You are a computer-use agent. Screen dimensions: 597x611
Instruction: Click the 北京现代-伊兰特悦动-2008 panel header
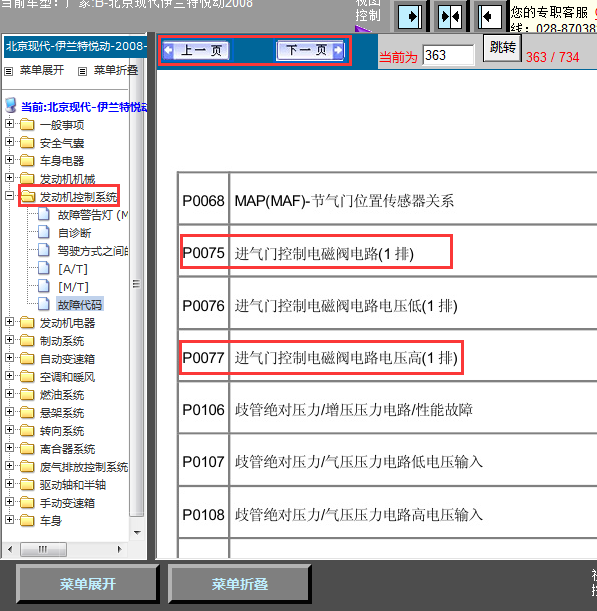76,46
